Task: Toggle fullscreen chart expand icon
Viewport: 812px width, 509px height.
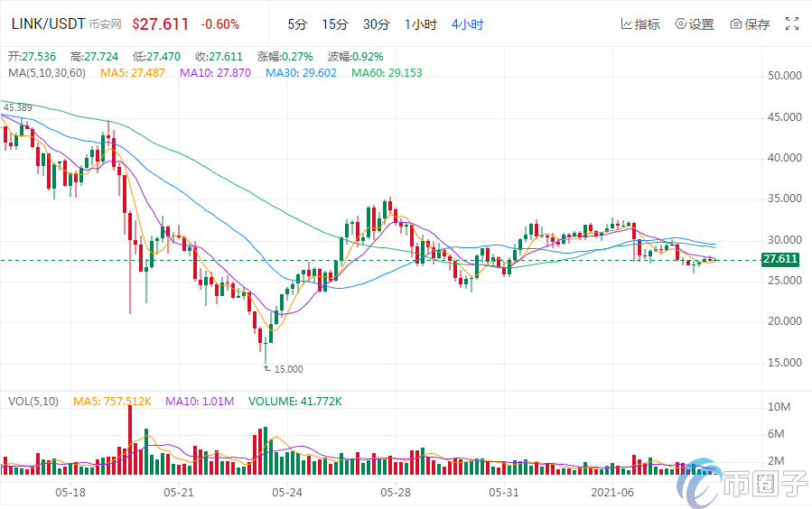Action: click(792, 23)
